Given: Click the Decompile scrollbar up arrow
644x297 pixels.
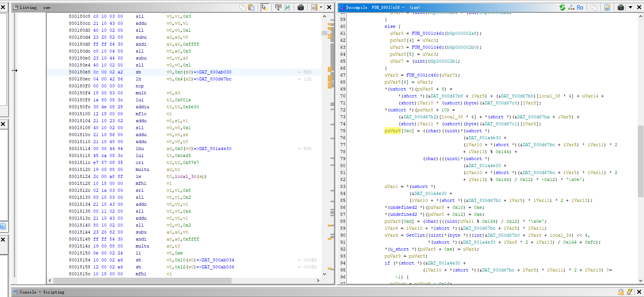Looking at the screenshot, I should click(641, 16).
